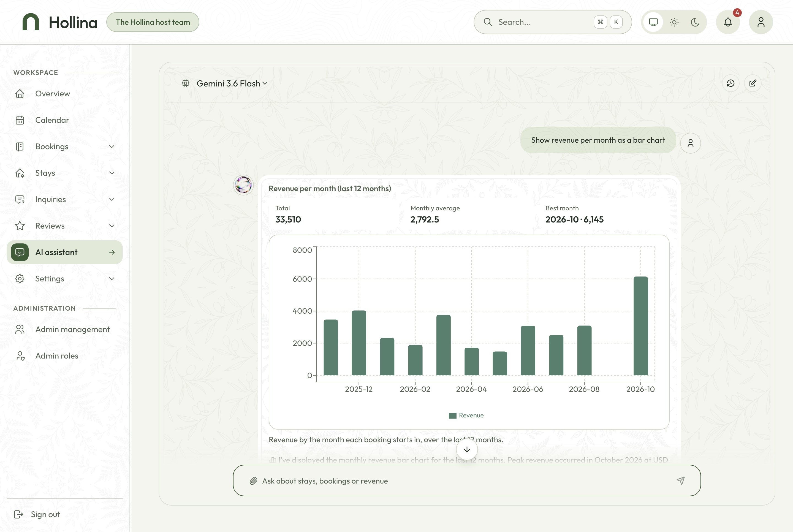
Task: Focus the Search field
Action: tap(553, 22)
